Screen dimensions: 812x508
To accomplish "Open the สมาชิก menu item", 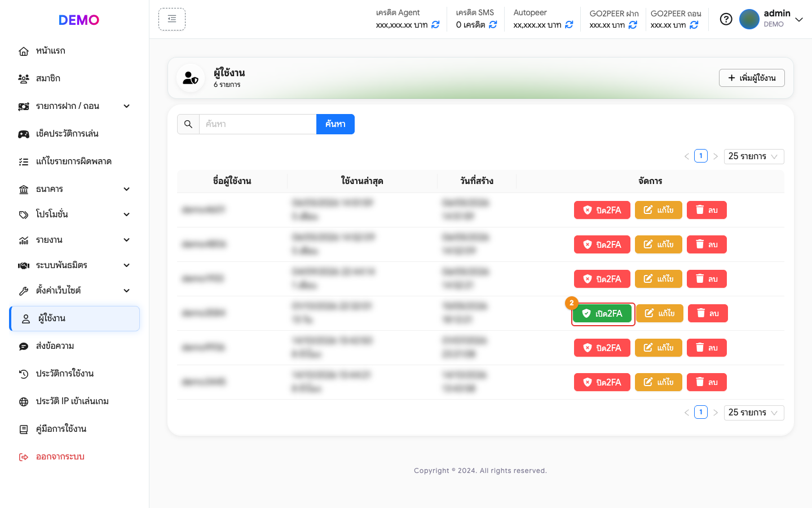I will [x=74, y=78].
